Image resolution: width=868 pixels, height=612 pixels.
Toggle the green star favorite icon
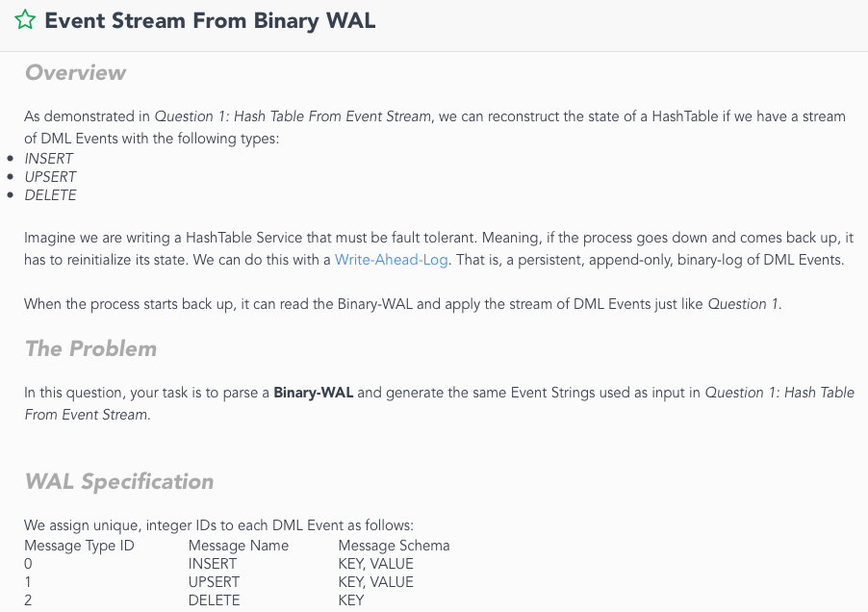point(25,20)
